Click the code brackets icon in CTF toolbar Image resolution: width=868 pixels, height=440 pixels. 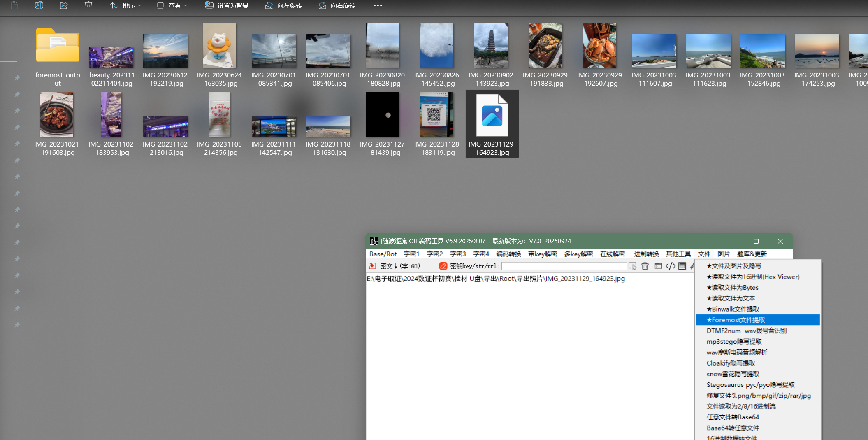coord(671,266)
